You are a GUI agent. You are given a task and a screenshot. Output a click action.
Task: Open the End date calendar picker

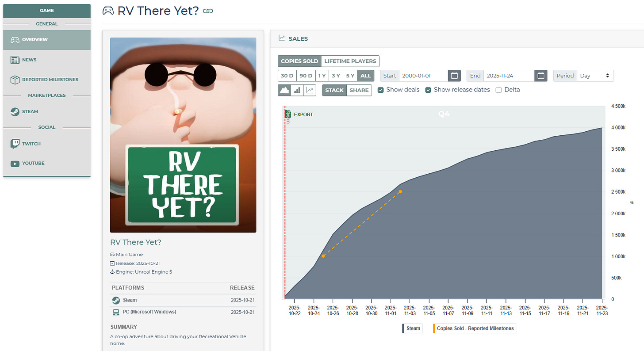point(540,76)
